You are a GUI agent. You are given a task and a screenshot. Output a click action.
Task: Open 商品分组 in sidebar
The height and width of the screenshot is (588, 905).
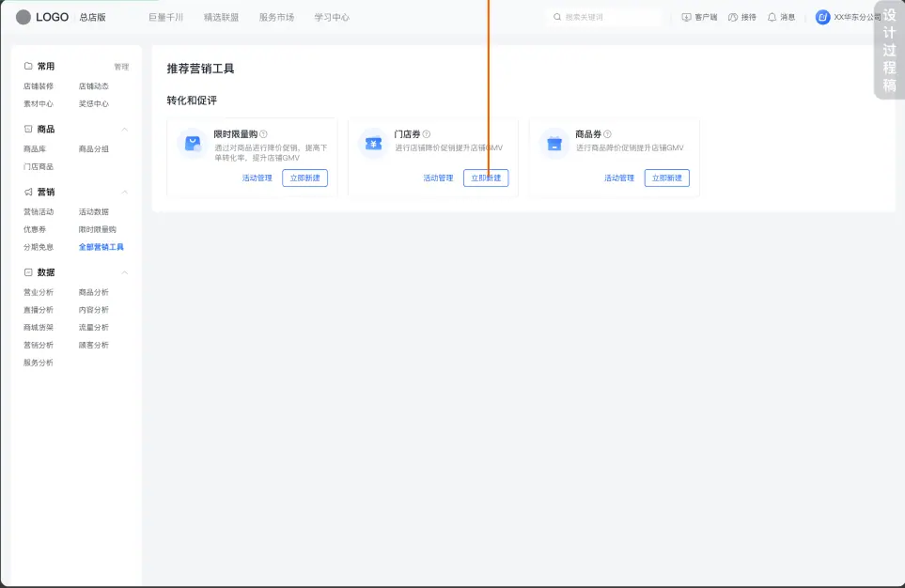point(93,148)
